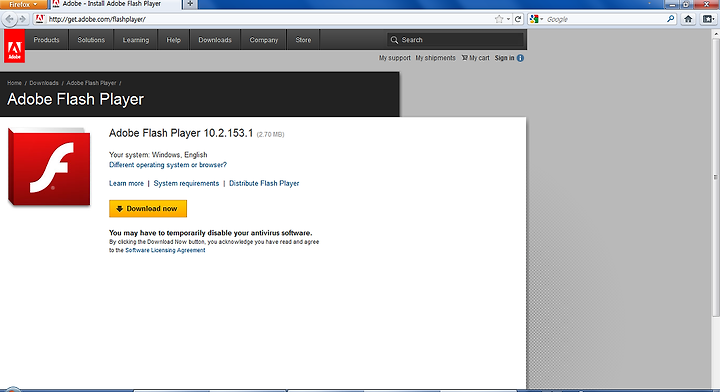Click the scrollbar up arrow
The height and width of the screenshot is (392, 720).
[715, 34]
